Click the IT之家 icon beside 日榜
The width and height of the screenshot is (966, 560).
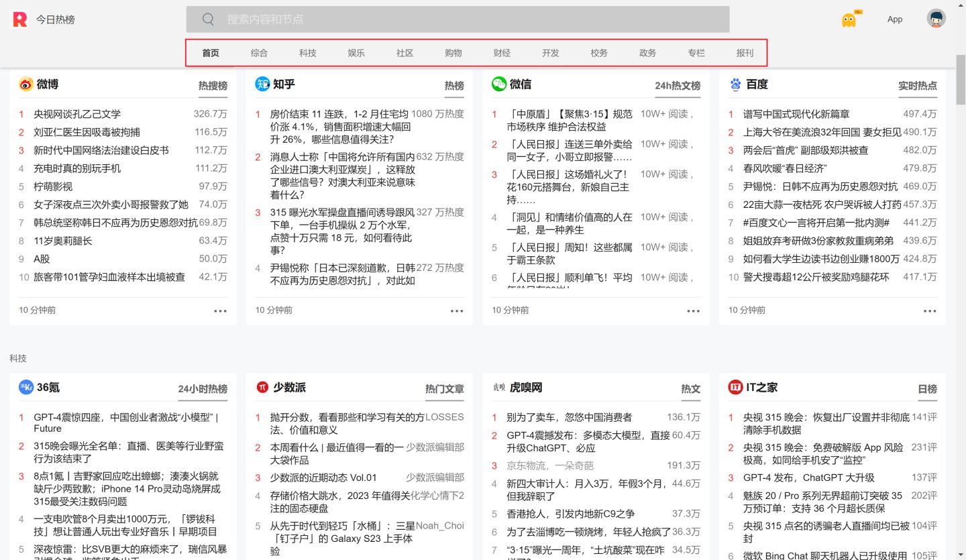735,388
